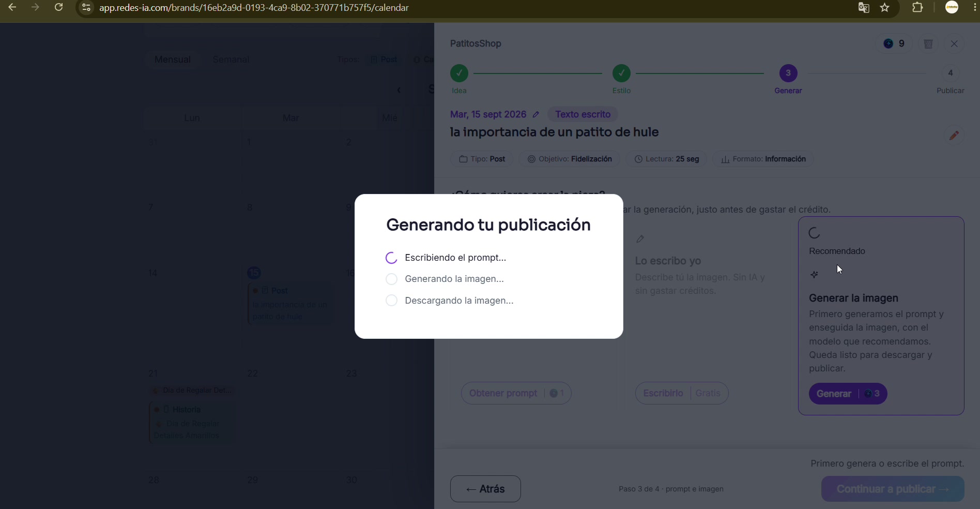The image size is (980, 509).
Task: Click the Objetivo: Fidelización chip
Action: (x=569, y=159)
